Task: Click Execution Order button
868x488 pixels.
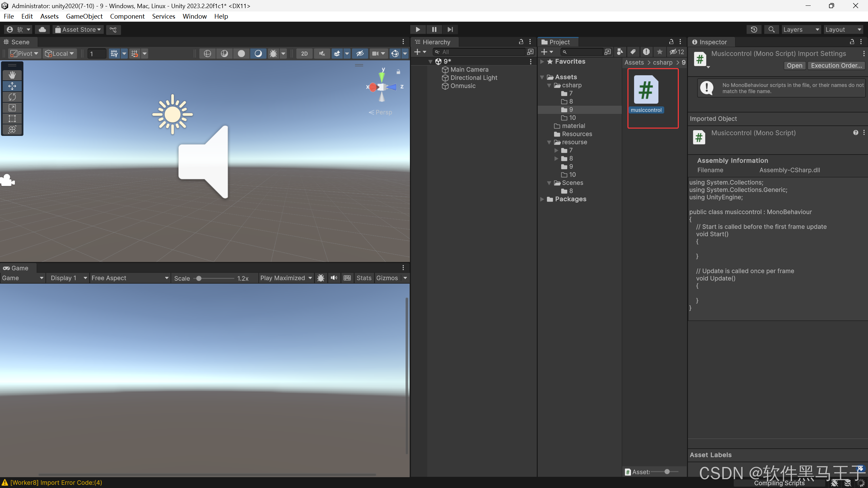Action: tap(836, 65)
